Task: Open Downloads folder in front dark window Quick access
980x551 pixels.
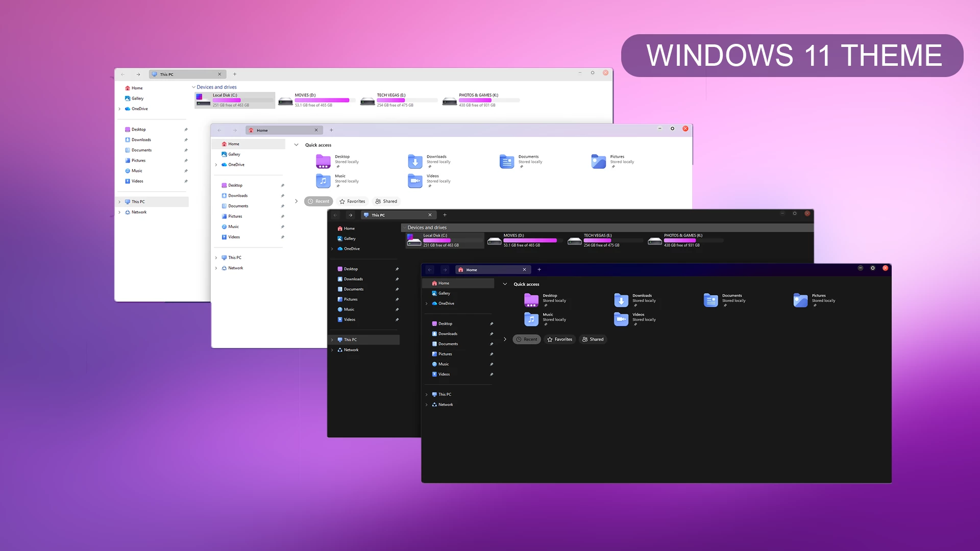Action: (x=635, y=300)
